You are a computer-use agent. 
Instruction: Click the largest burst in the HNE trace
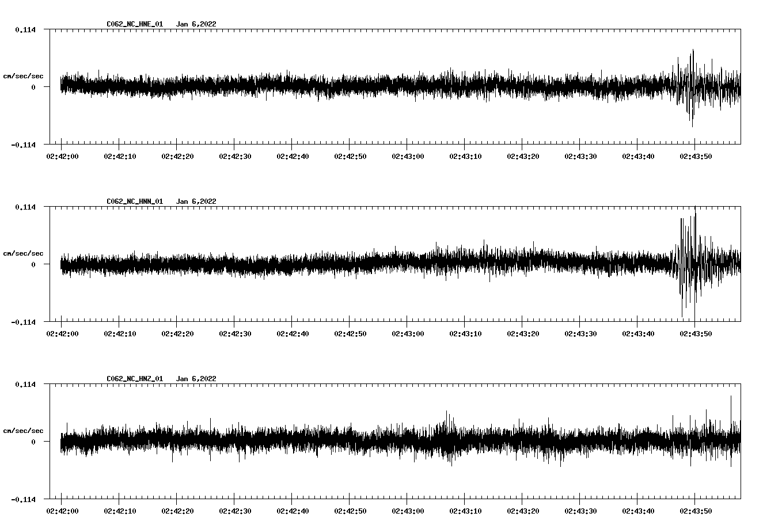[692, 88]
